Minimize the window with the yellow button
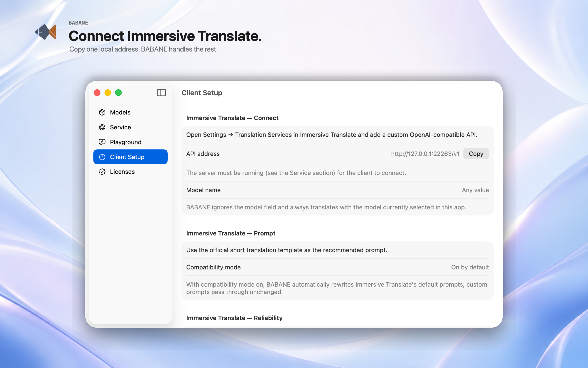The image size is (588, 368). (x=108, y=92)
